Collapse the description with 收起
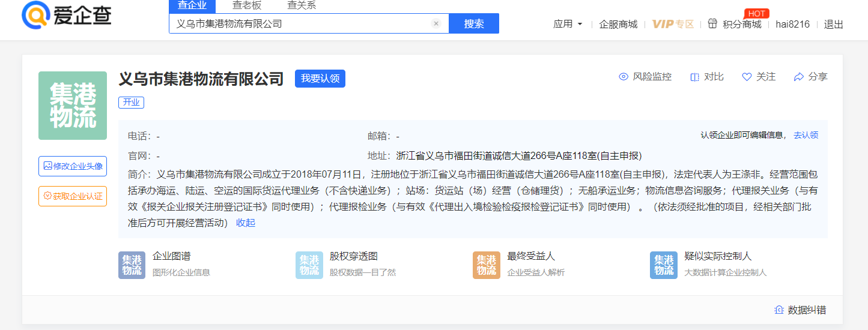The image size is (868, 330). tap(246, 223)
